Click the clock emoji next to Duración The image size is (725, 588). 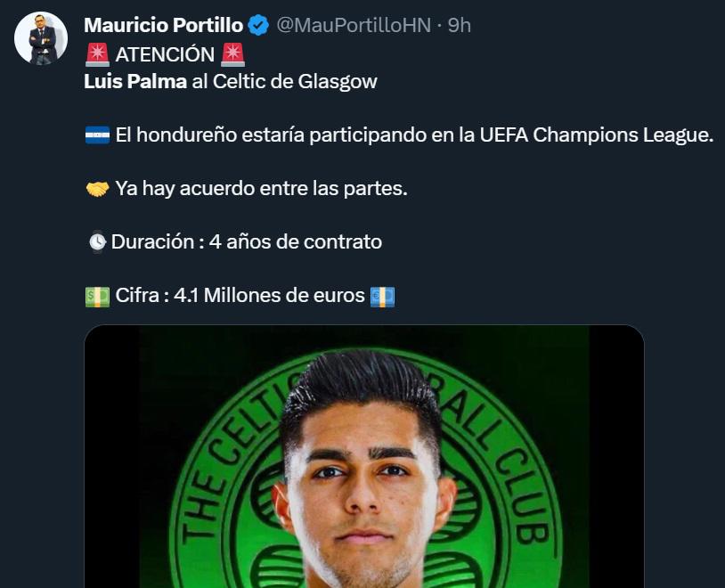(x=95, y=241)
